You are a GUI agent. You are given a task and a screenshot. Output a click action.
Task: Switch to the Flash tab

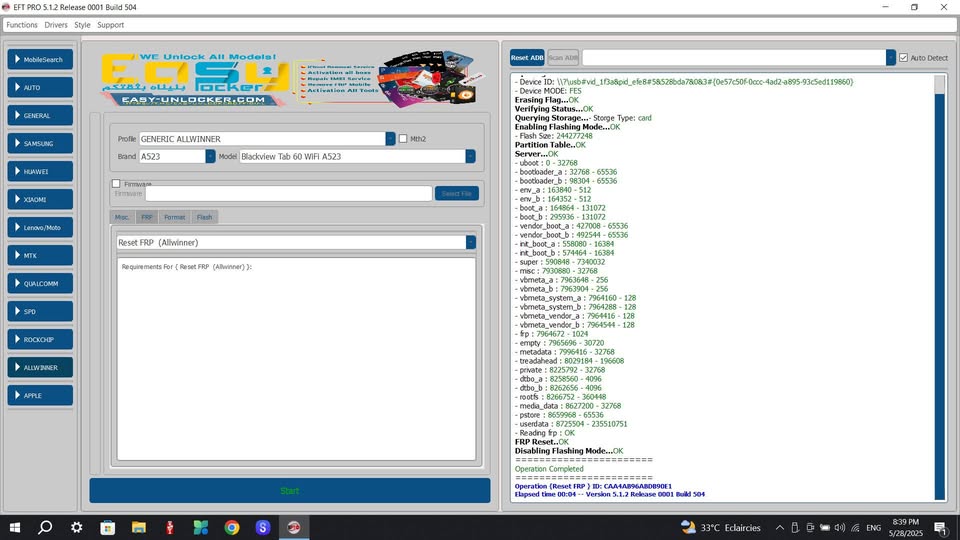(x=204, y=217)
